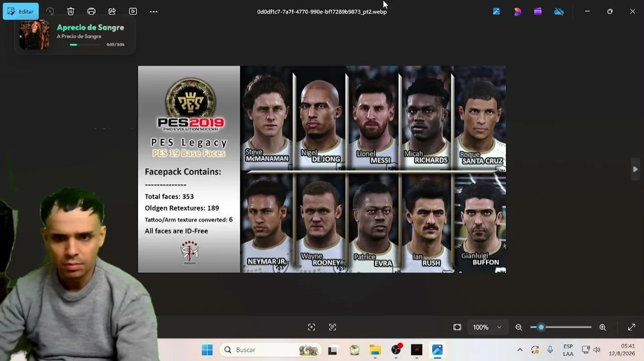Viewport: 644px width, 361px height.
Task: Open the Photos app taskbar icon
Action: [437, 350]
